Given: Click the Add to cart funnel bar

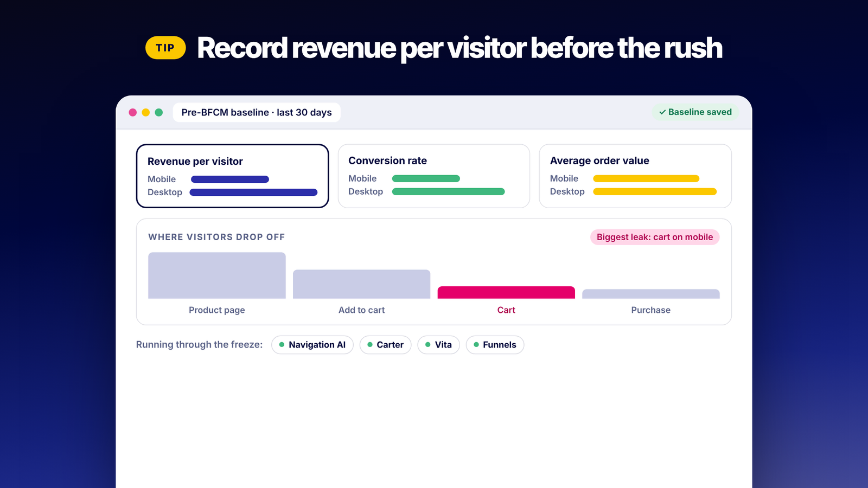Looking at the screenshot, I should (x=361, y=284).
